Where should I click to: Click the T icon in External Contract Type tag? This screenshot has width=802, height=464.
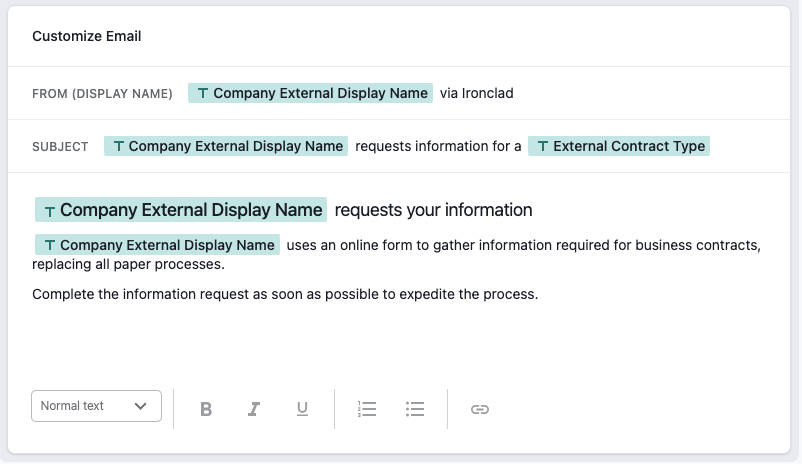tap(543, 147)
